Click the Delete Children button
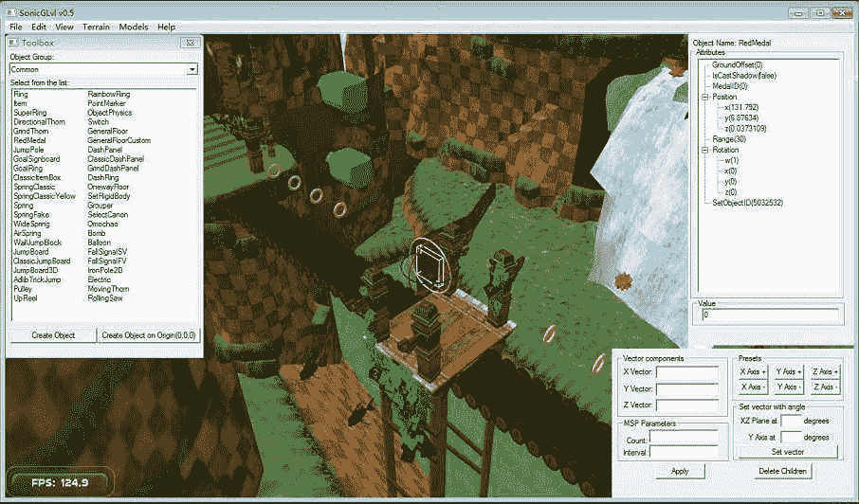 coord(782,471)
